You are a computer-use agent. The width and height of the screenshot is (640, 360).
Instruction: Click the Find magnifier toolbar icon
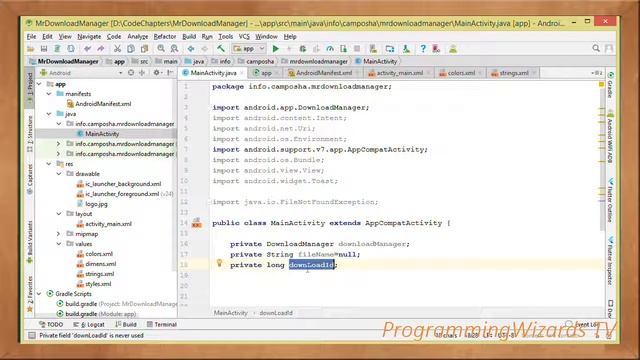[x=161, y=49]
